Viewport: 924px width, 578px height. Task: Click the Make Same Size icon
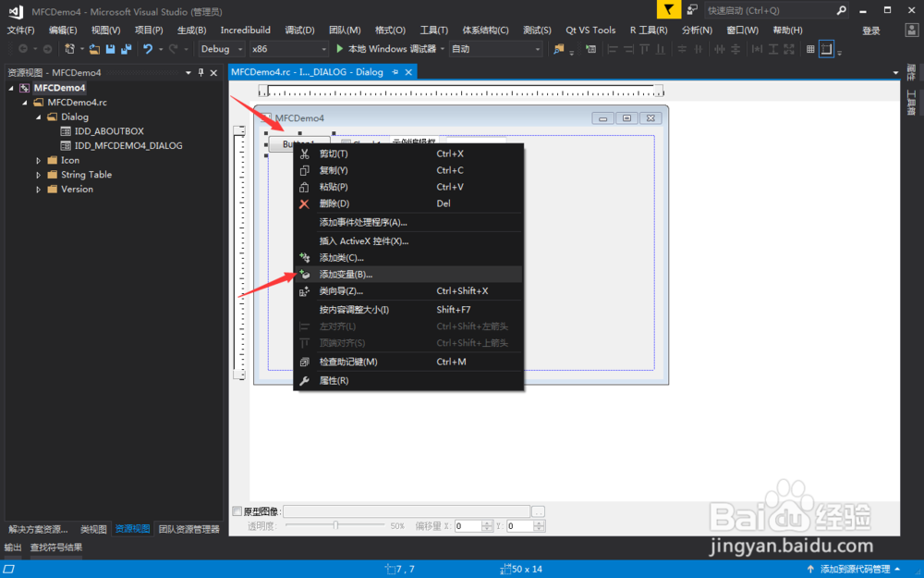[789, 49]
